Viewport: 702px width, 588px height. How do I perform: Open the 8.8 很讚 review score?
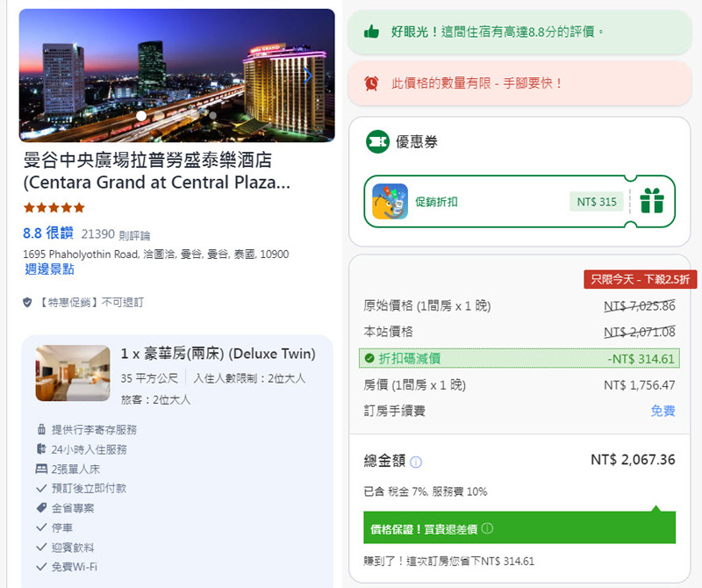click(x=48, y=233)
